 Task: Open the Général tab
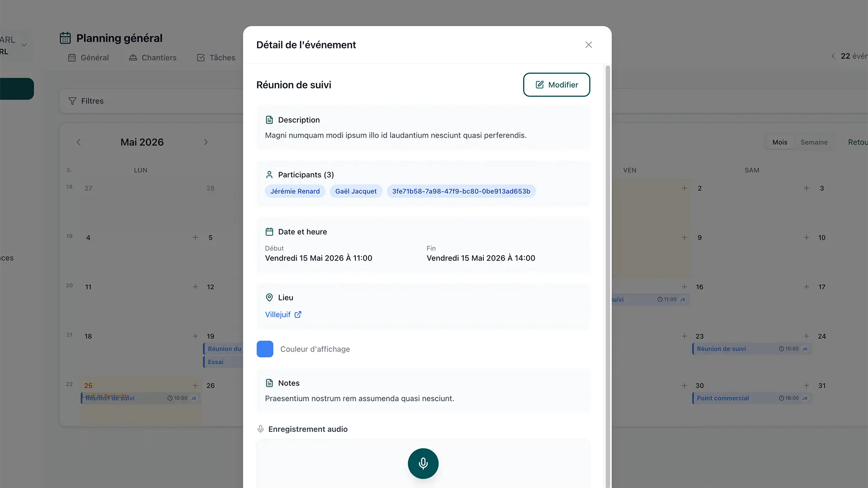pos(88,57)
